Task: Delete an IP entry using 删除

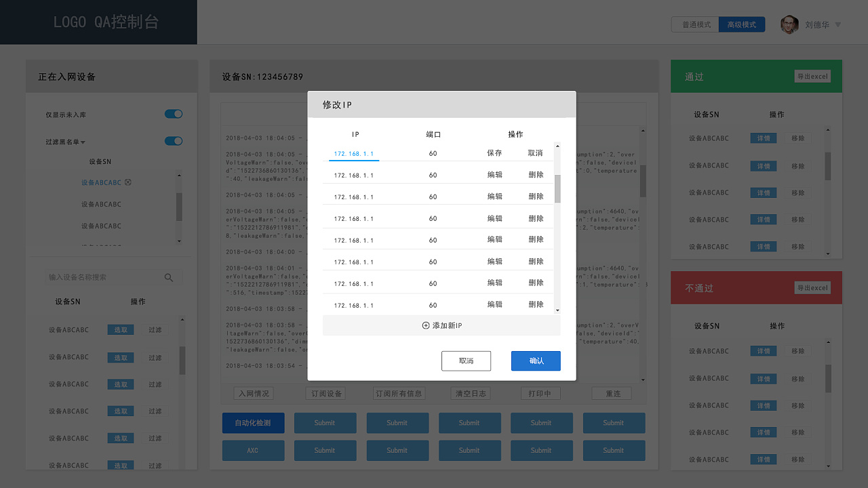Action: point(536,175)
